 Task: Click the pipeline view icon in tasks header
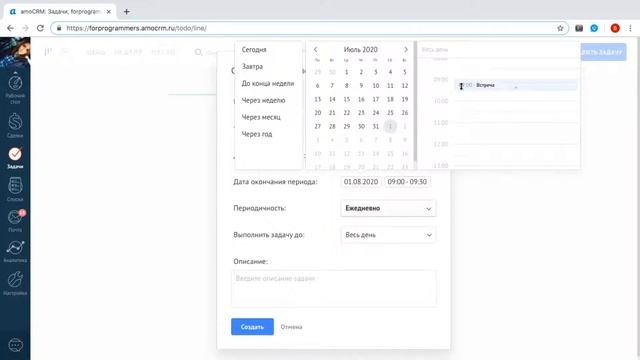point(48,52)
